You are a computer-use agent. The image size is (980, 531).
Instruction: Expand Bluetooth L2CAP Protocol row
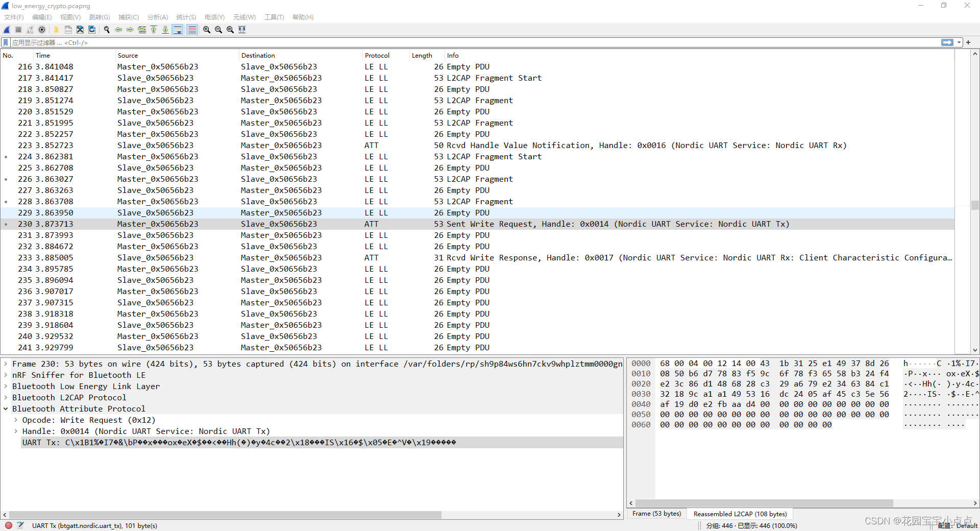click(6, 397)
